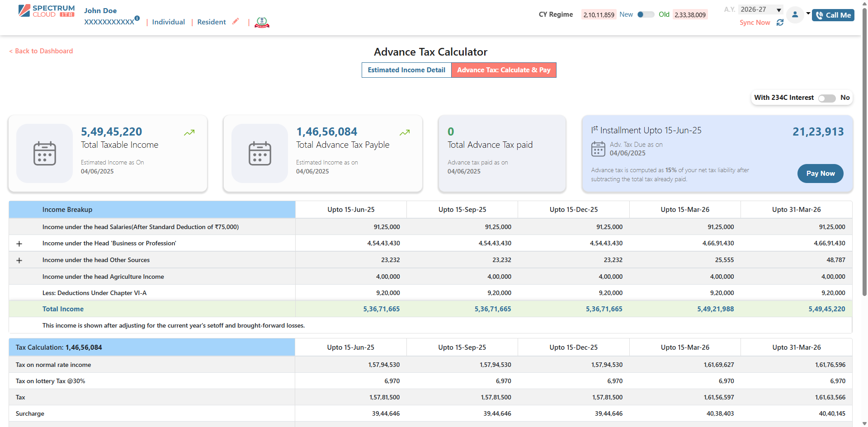Select the Advance Tax: Calculate & Pay tab
The image size is (868, 427).
(504, 70)
